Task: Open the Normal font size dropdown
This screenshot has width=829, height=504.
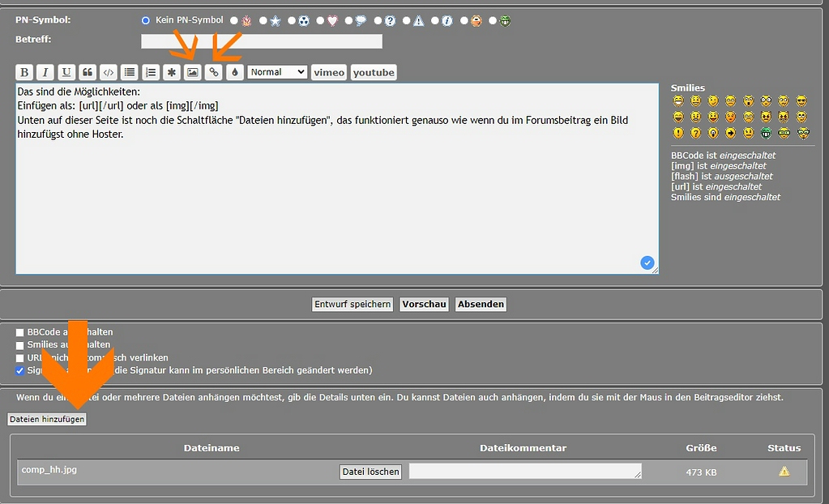Action: (277, 72)
